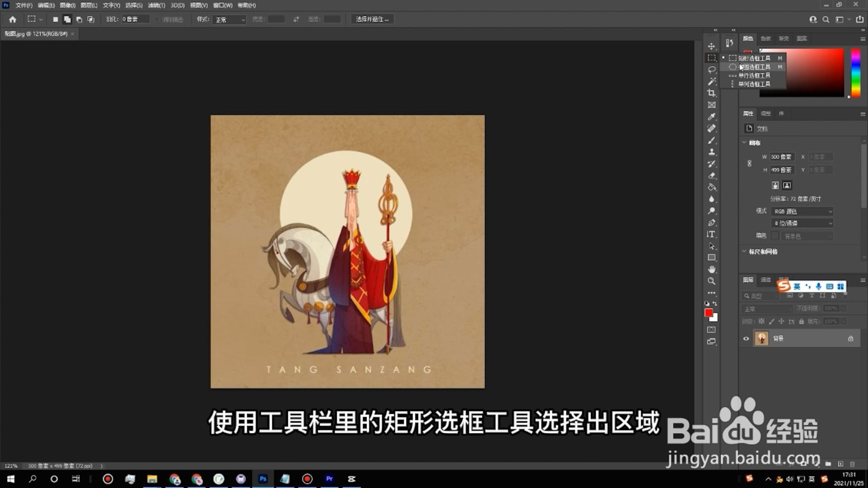Screen dimensions: 868x488
Task: Select the Vertical Type tool
Action: pos(711,234)
